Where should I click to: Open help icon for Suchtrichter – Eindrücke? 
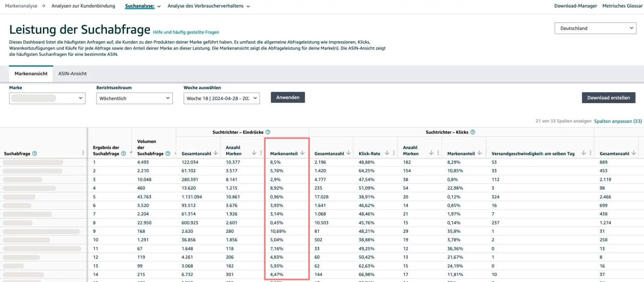[x=268, y=132]
